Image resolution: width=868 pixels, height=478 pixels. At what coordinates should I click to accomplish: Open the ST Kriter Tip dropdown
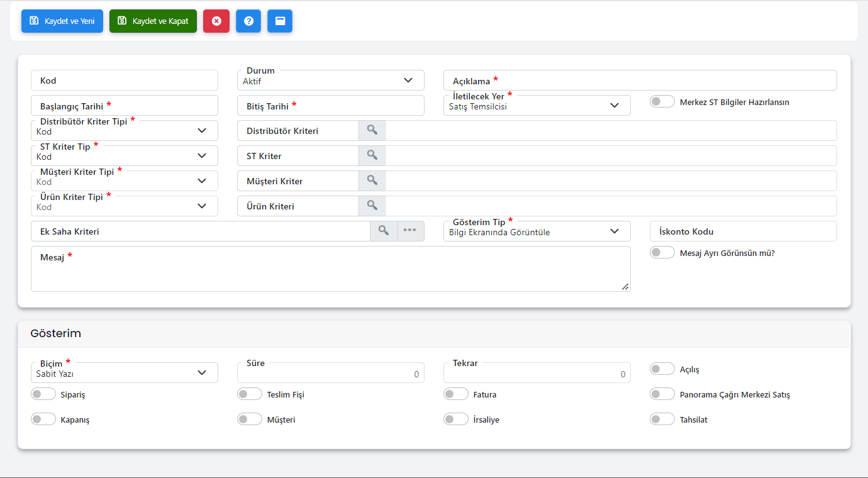tap(125, 156)
